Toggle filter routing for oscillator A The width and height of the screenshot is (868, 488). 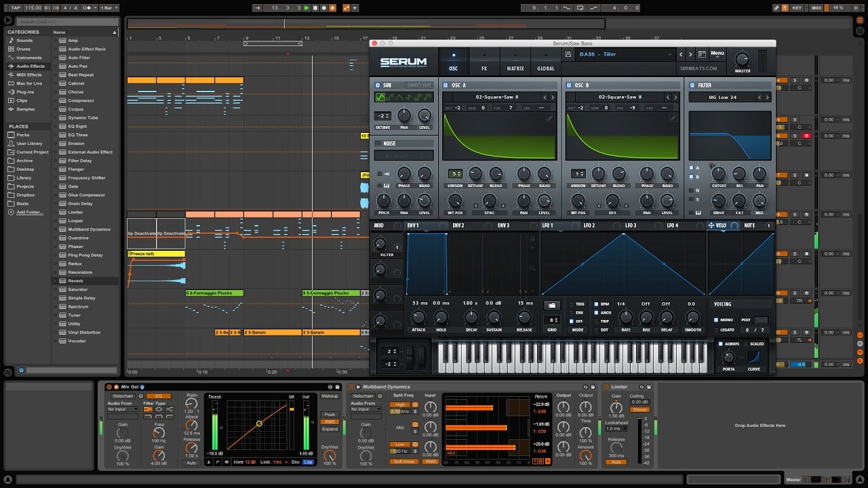point(692,167)
